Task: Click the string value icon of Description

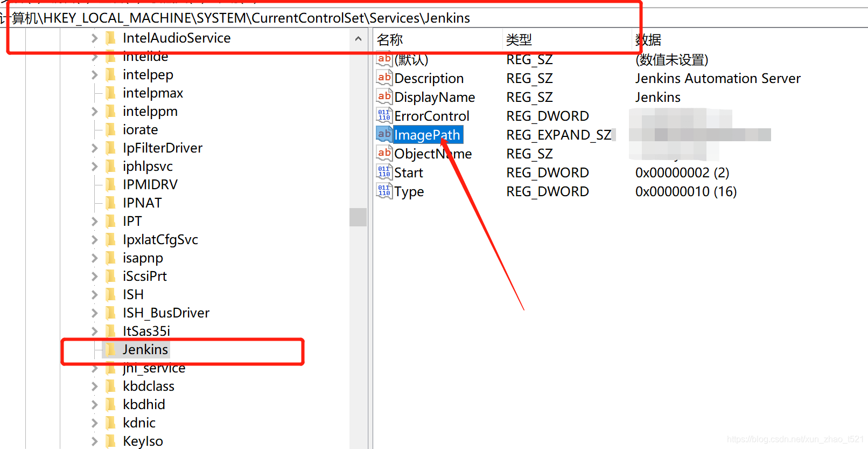Action: 384,78
